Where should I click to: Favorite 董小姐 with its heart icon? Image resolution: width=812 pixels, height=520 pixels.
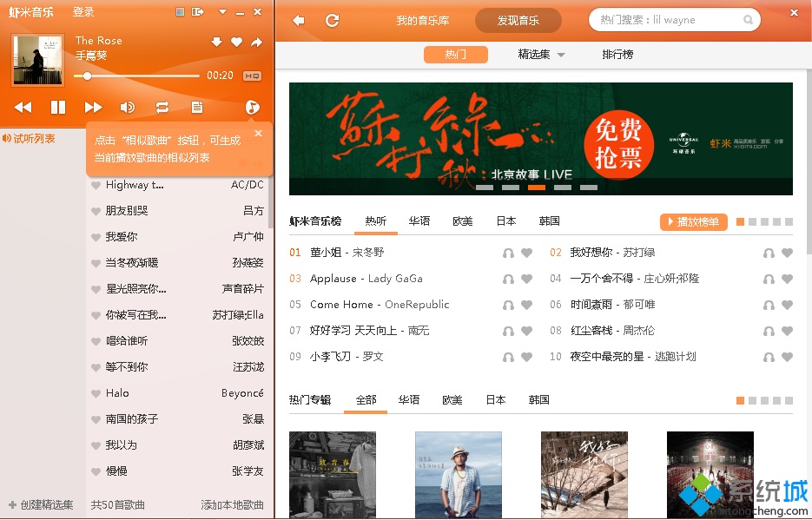(x=526, y=253)
